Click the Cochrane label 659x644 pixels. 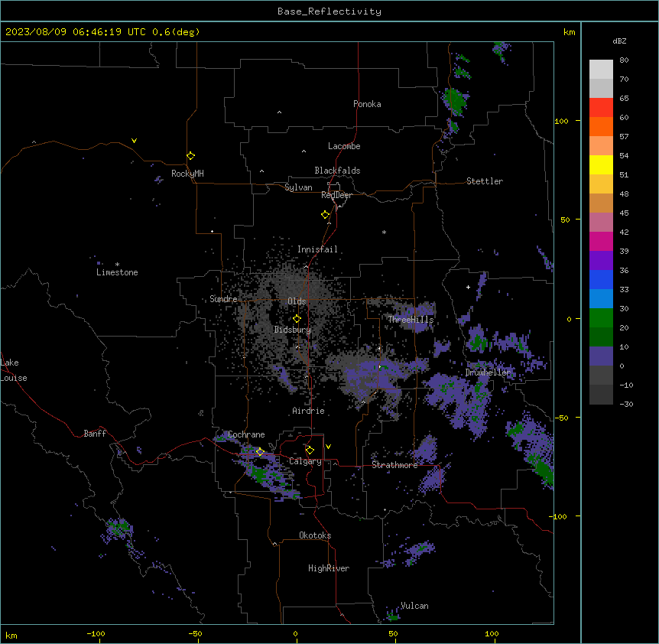(246, 434)
